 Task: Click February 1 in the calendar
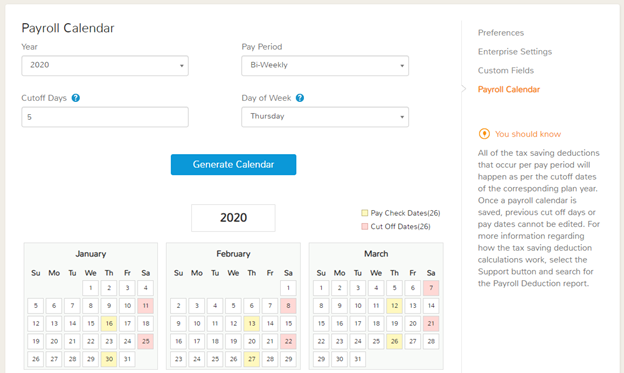pyautogui.click(x=289, y=288)
